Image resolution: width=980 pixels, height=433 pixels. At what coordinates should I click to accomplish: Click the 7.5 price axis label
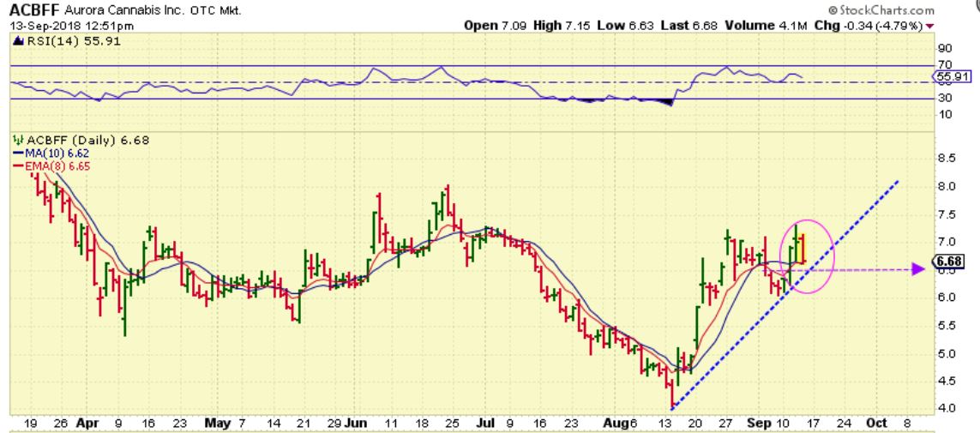(946, 214)
